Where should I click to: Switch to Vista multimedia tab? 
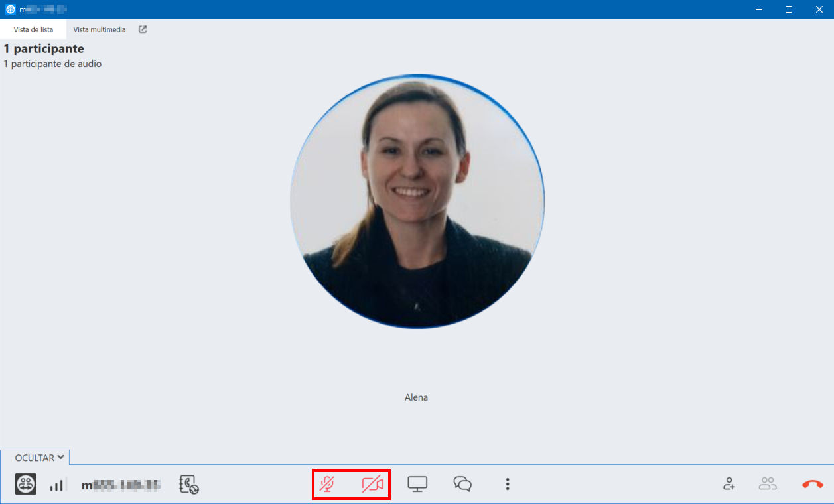(x=100, y=29)
